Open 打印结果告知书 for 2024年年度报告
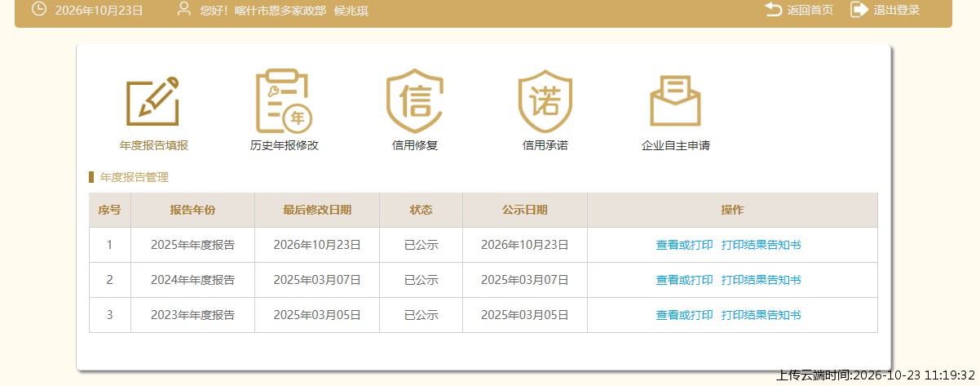Image resolution: width=980 pixels, height=386 pixels. 761,280
